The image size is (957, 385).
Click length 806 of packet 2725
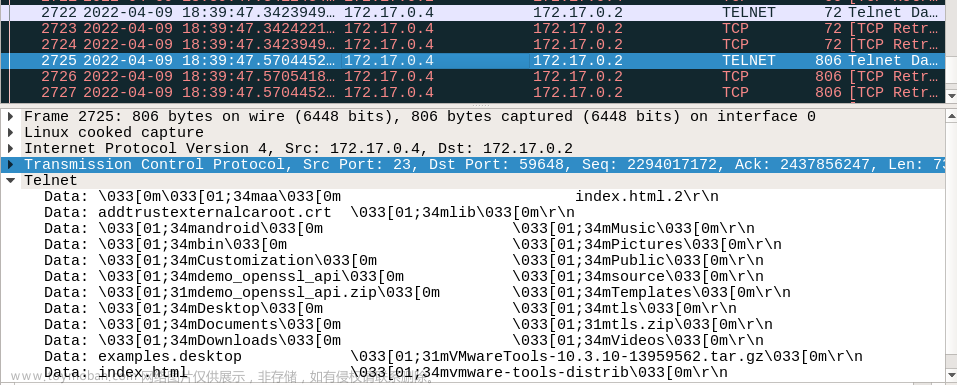pos(828,60)
